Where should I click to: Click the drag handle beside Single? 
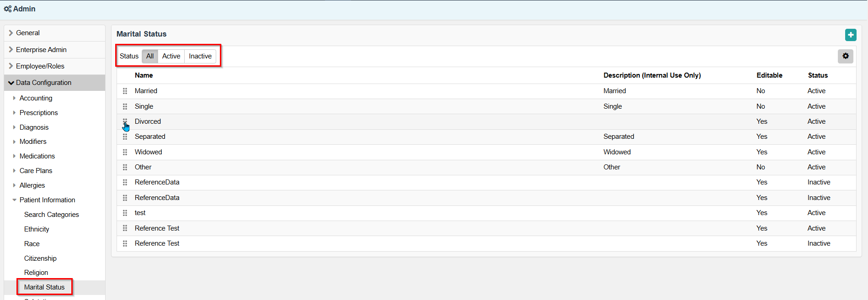tap(125, 106)
